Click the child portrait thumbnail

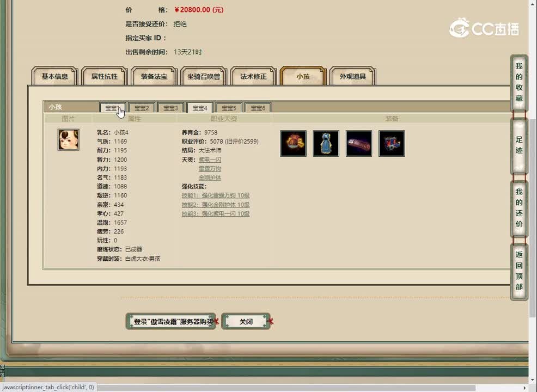point(69,140)
